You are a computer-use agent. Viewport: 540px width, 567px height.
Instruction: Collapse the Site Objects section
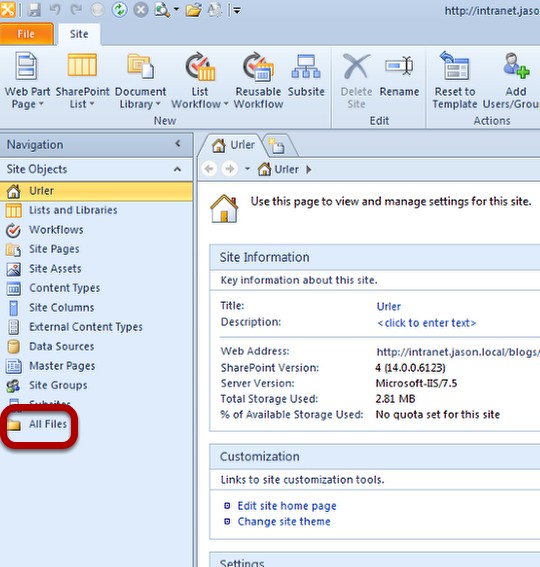coord(177,169)
